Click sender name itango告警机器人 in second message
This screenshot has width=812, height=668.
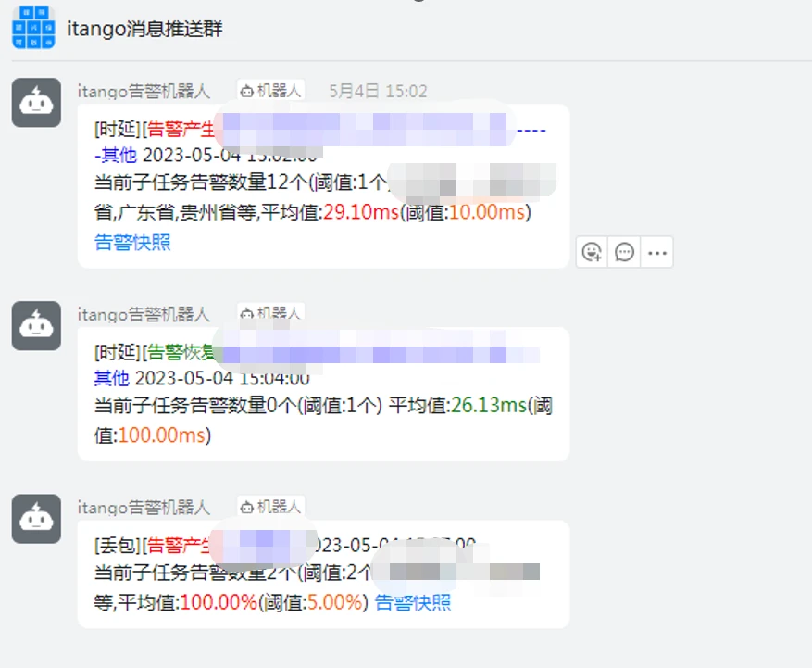144,315
